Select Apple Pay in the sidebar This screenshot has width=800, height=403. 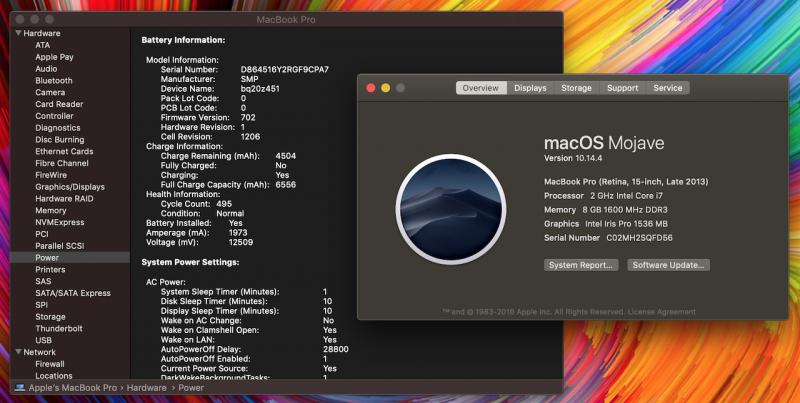[x=54, y=57]
